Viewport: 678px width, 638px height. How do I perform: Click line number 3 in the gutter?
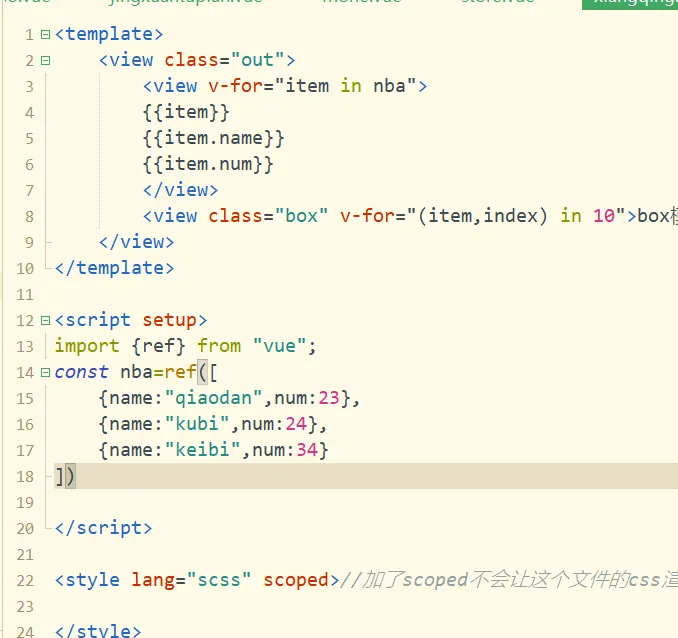click(x=29, y=87)
